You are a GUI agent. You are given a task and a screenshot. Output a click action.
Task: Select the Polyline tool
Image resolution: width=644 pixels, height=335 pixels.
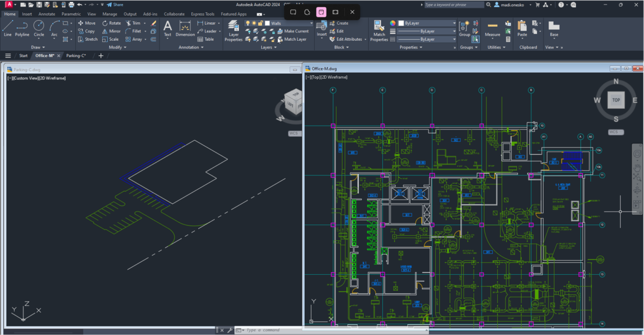pyautogui.click(x=22, y=28)
